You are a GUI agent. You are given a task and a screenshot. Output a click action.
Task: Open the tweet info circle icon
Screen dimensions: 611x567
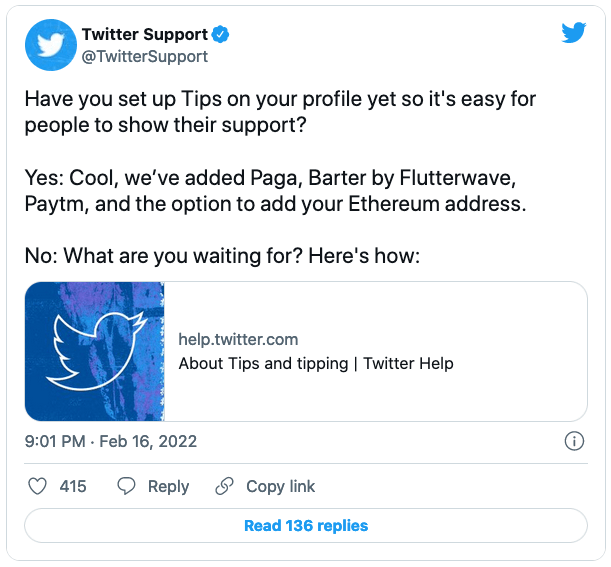tap(574, 441)
